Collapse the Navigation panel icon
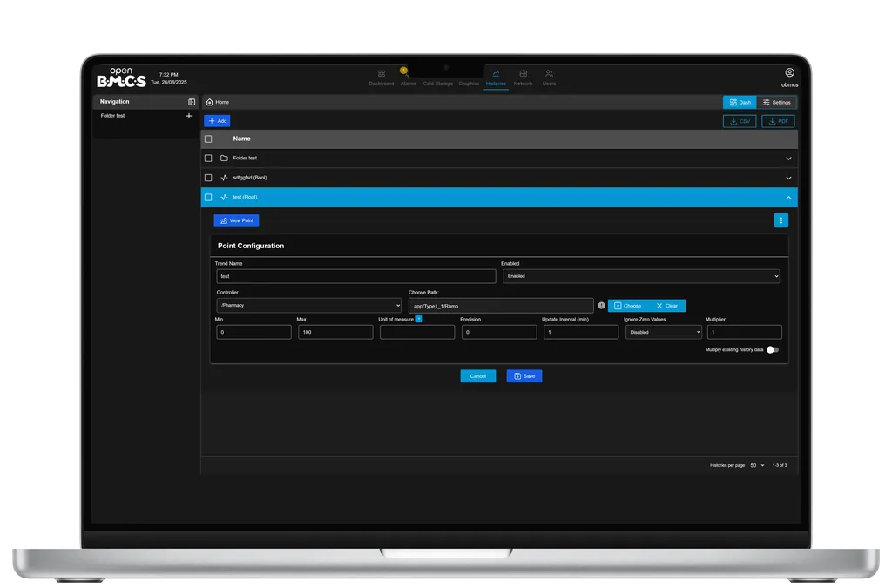Screen dimensions: 892x588 [192, 102]
